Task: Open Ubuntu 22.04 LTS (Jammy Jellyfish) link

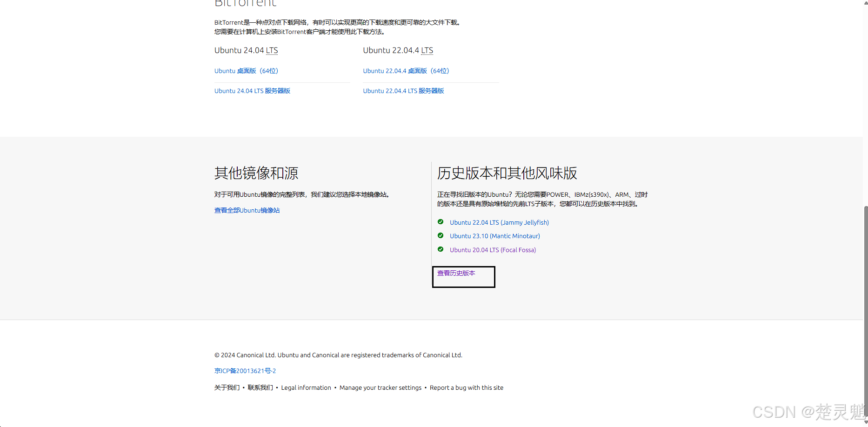Action: 499,222
